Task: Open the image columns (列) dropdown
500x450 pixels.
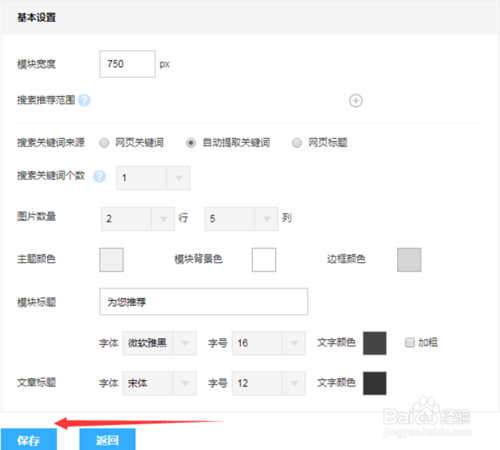Action: tap(241, 219)
